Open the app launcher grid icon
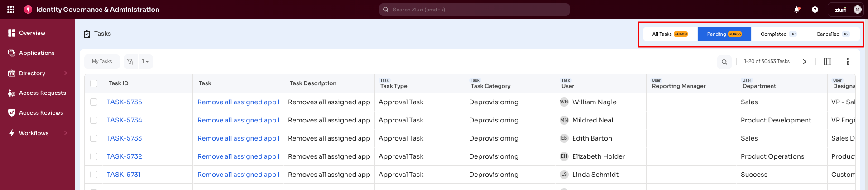This screenshot has height=190, width=868. (x=11, y=10)
